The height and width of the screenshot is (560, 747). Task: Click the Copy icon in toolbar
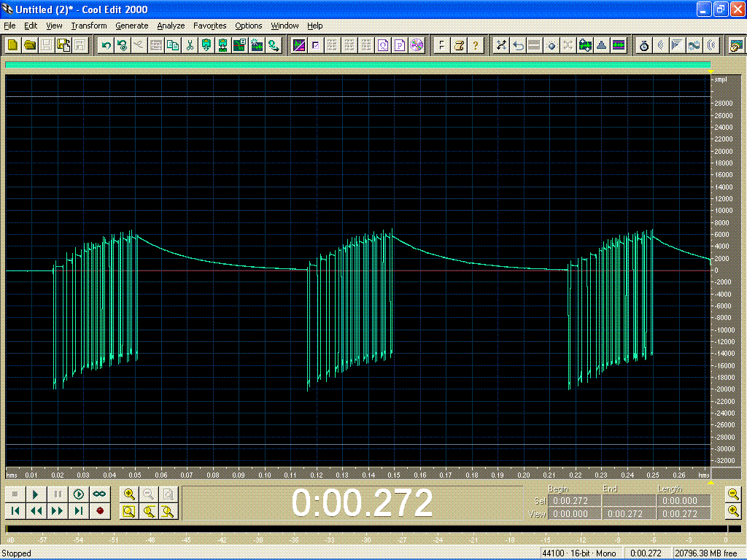coord(173,45)
